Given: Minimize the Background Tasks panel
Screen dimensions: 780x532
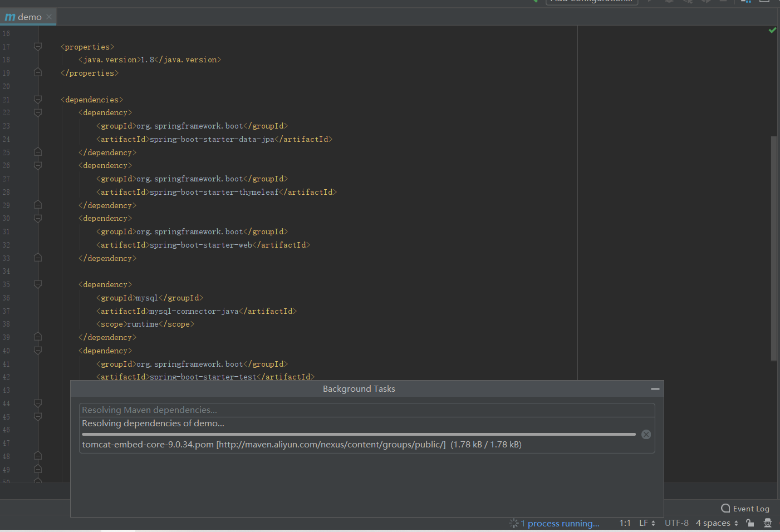Looking at the screenshot, I should 655,389.
